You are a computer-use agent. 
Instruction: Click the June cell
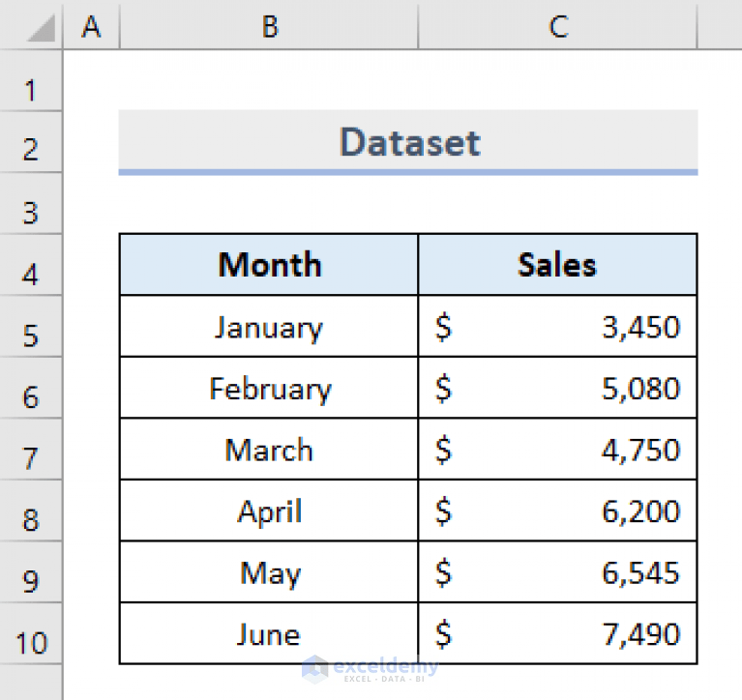pos(269,634)
